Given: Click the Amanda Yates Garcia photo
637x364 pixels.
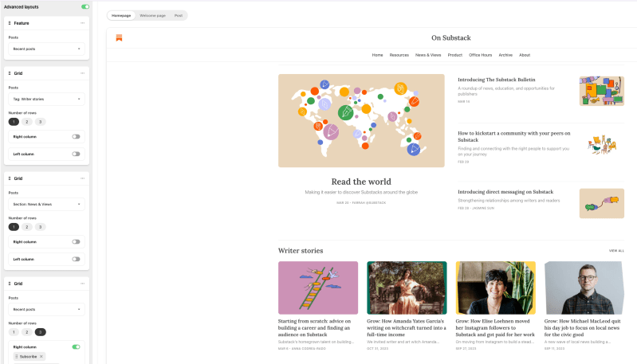Looking at the screenshot, I should (407, 288).
